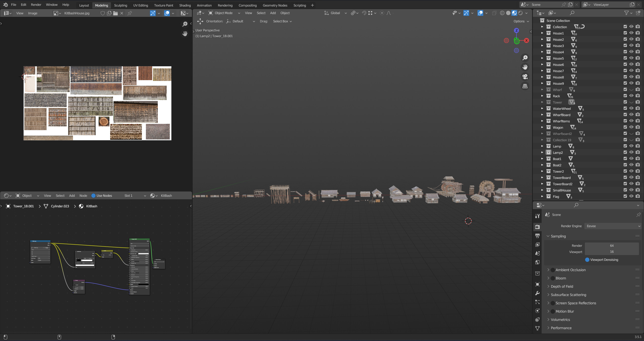Select the Tower_1B.001 breadcrumb in the node editor
Image resolution: width=644 pixels, height=341 pixels.
tap(24, 206)
